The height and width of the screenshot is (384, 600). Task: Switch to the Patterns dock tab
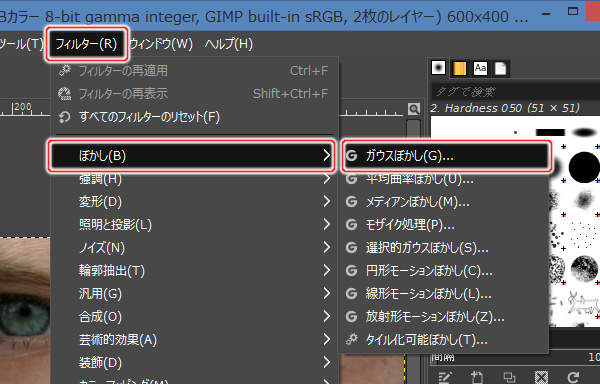(459, 68)
